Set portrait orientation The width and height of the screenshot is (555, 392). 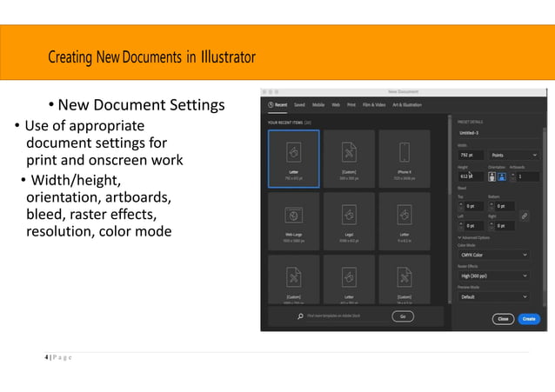492,176
